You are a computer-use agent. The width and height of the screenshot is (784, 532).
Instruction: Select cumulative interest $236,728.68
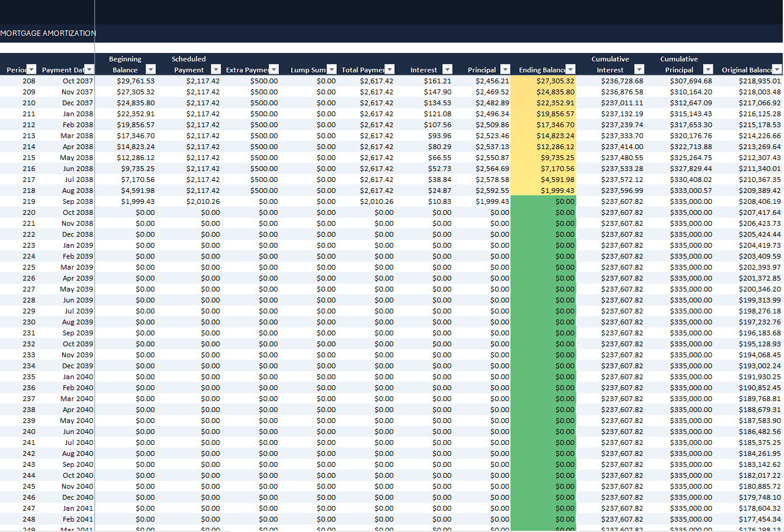pos(621,81)
